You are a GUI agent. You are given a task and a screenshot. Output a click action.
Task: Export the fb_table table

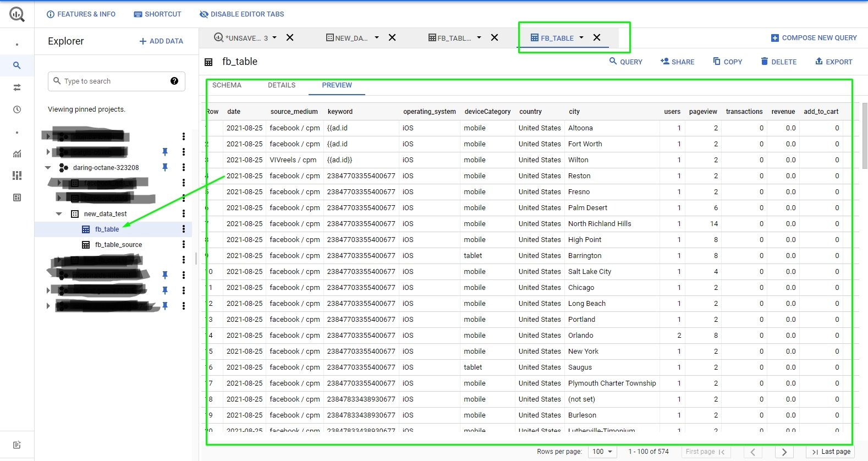833,62
